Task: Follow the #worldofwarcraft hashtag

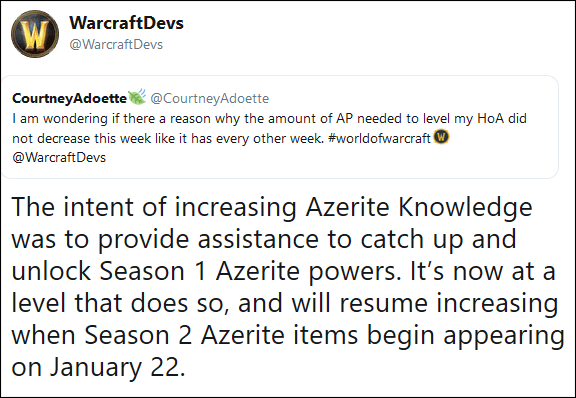Action: click(x=379, y=139)
